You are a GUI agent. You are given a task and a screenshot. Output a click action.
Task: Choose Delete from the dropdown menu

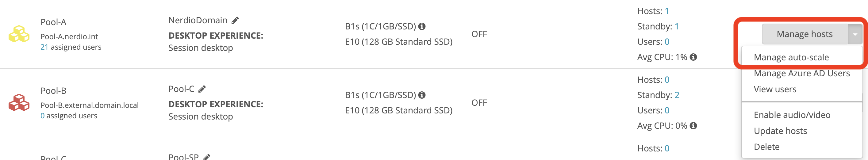tap(766, 147)
